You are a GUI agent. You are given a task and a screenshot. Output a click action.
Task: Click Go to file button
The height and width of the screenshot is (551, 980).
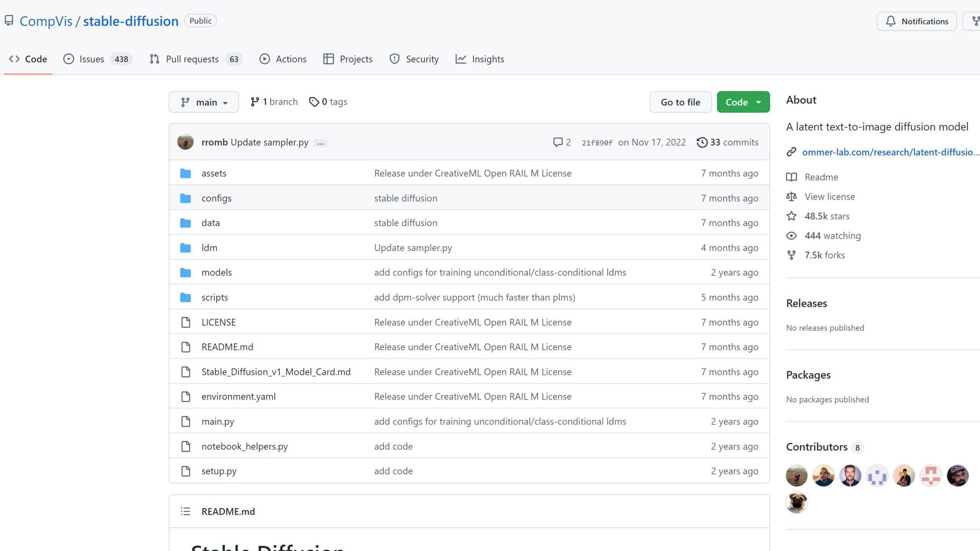[681, 102]
